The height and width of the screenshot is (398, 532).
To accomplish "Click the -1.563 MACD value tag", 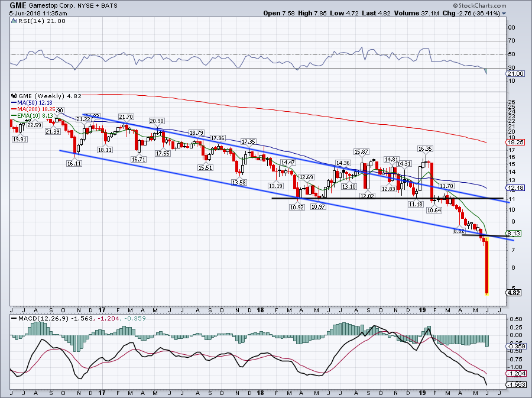I will click(x=517, y=384).
